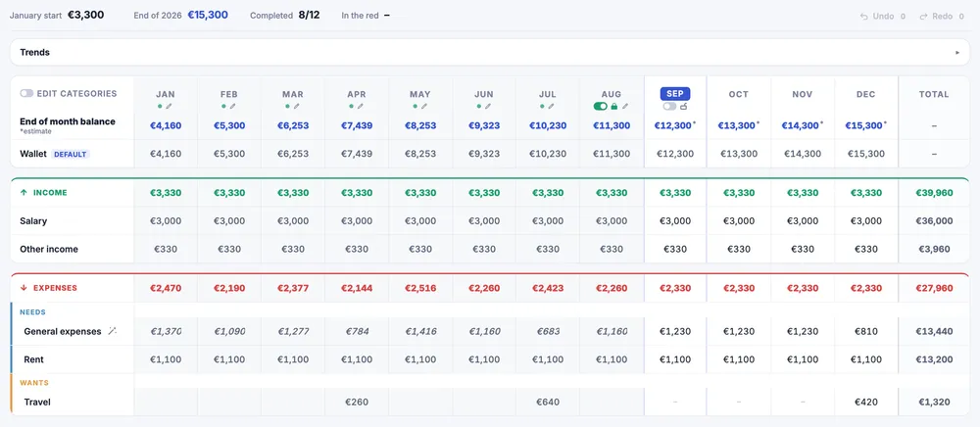Viewport: 980px width, 427px height.
Task: Click the July Travel value €640
Action: 548,403
